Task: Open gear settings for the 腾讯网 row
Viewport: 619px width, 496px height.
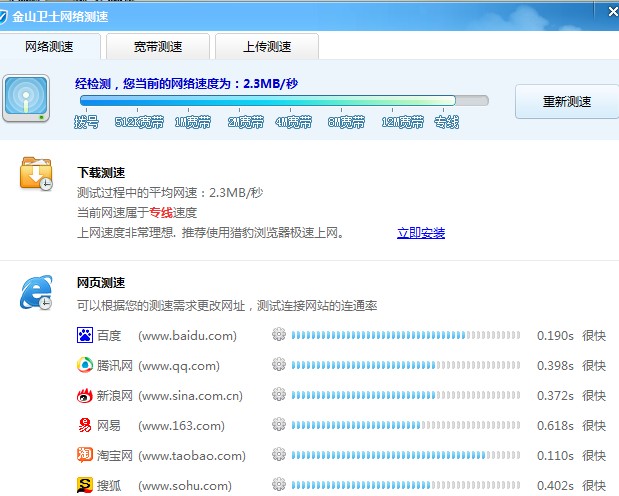Action: pos(279,364)
